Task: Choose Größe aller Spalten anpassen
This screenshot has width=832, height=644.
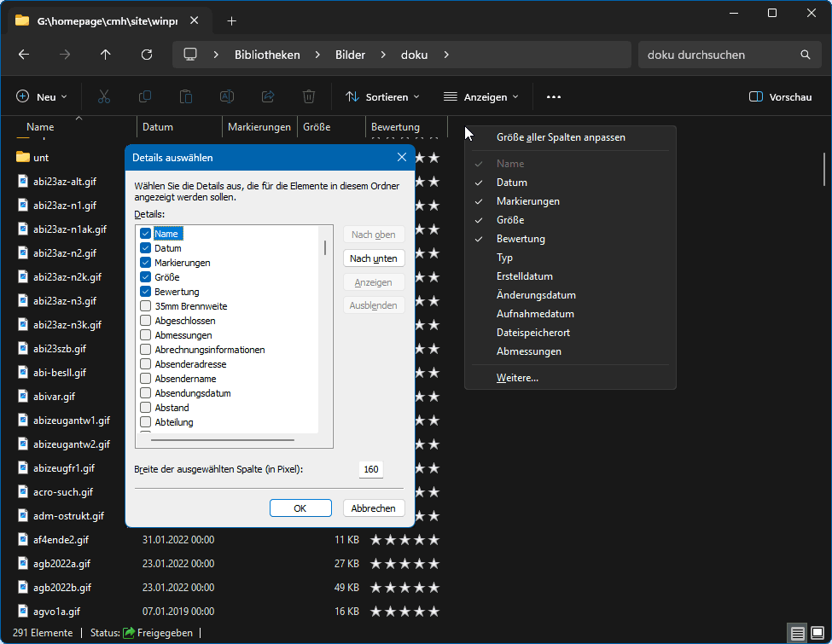Action: [561, 137]
